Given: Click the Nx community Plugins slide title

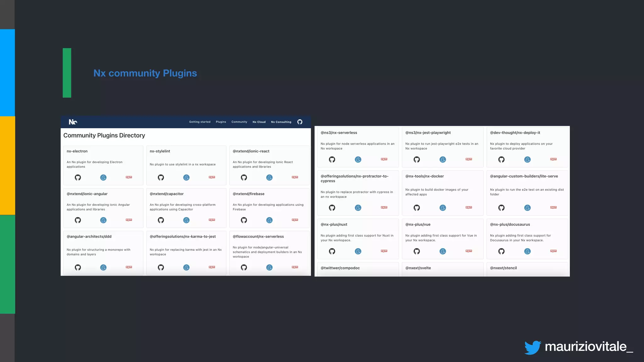Looking at the screenshot, I should (x=145, y=73).
